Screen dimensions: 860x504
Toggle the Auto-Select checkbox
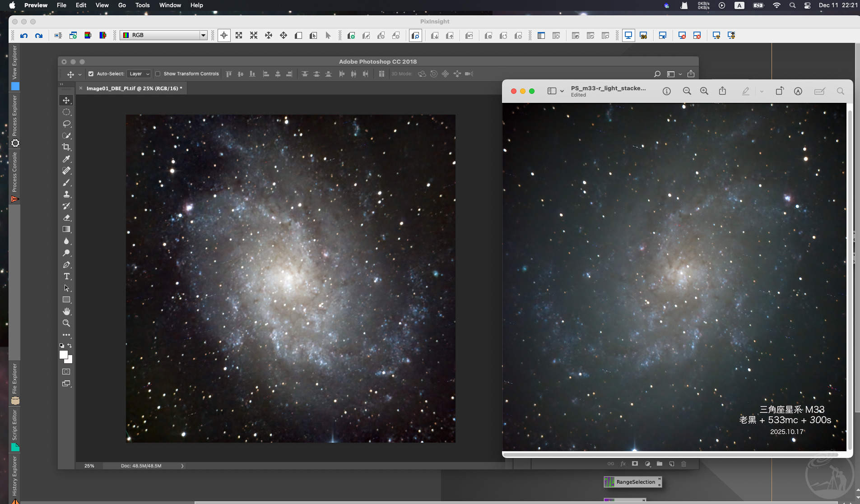pyautogui.click(x=91, y=74)
